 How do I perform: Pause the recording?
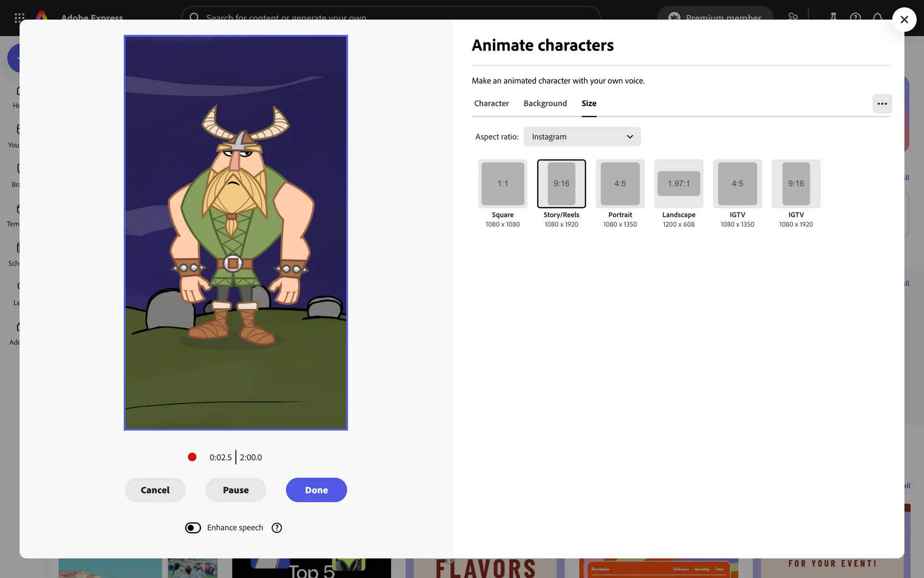point(235,490)
